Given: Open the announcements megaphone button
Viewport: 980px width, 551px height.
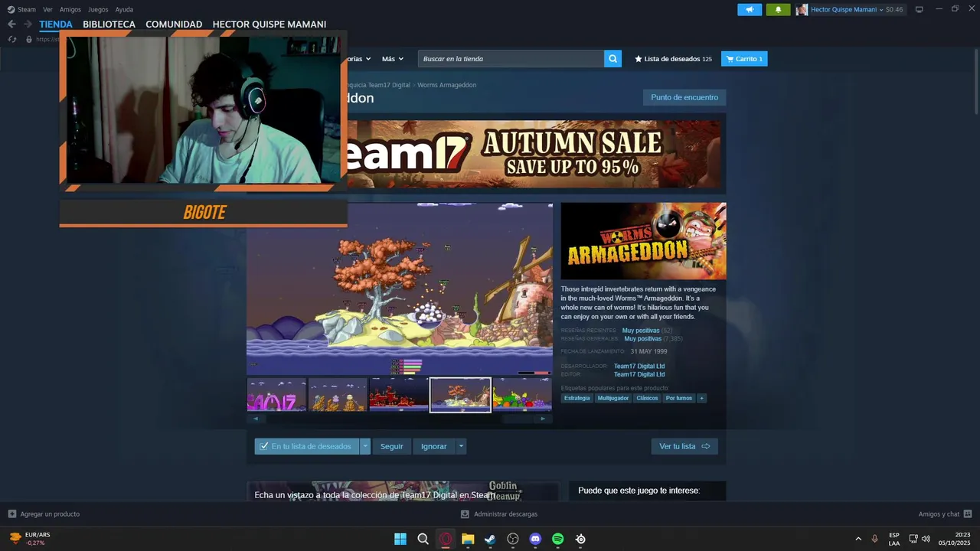Looking at the screenshot, I should tap(750, 9).
